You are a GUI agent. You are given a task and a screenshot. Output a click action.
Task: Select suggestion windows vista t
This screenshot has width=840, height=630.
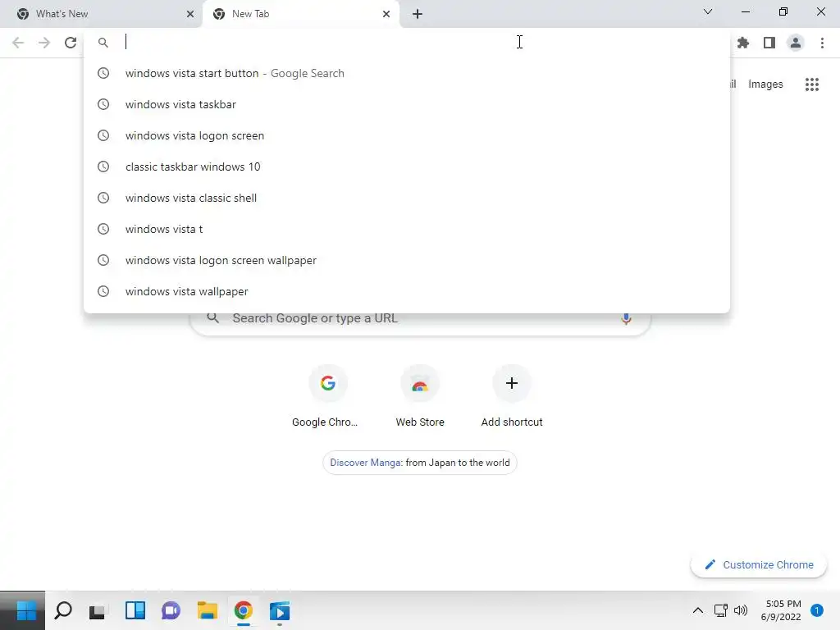click(x=407, y=229)
